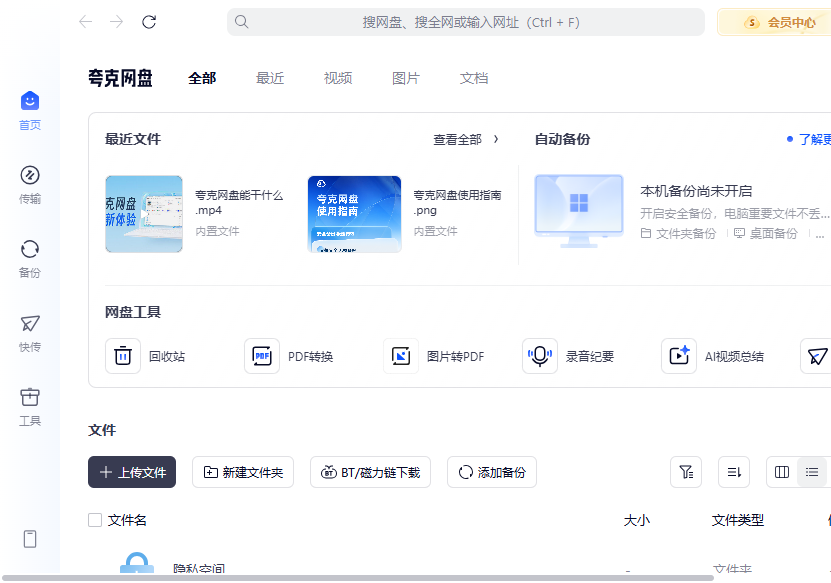This screenshot has height=583, width=831.
Task: Open the 会员中心 member center button
Action: [x=774, y=22]
